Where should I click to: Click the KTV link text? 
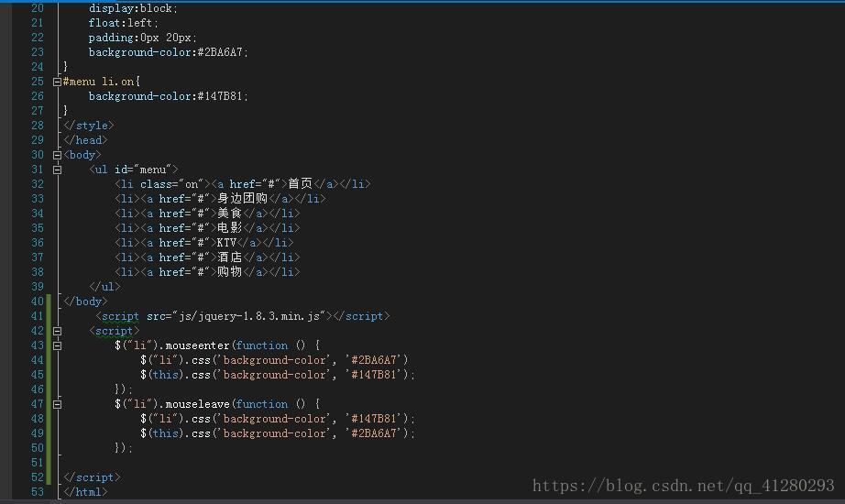click(x=226, y=243)
